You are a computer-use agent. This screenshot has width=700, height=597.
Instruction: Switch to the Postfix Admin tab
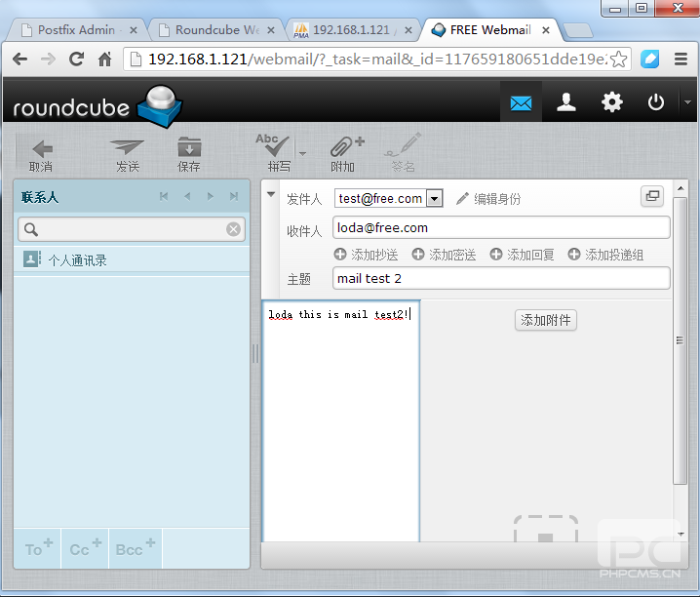pos(76,30)
